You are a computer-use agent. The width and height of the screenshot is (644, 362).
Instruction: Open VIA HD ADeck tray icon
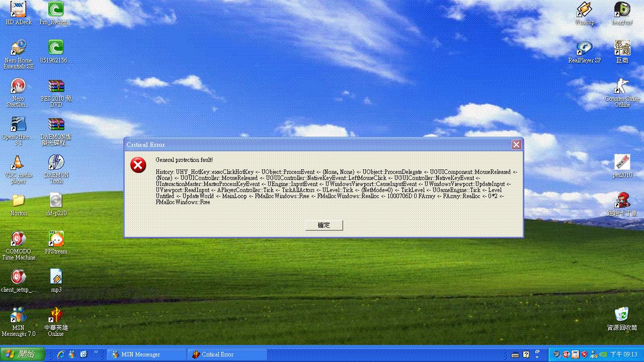pos(575,354)
